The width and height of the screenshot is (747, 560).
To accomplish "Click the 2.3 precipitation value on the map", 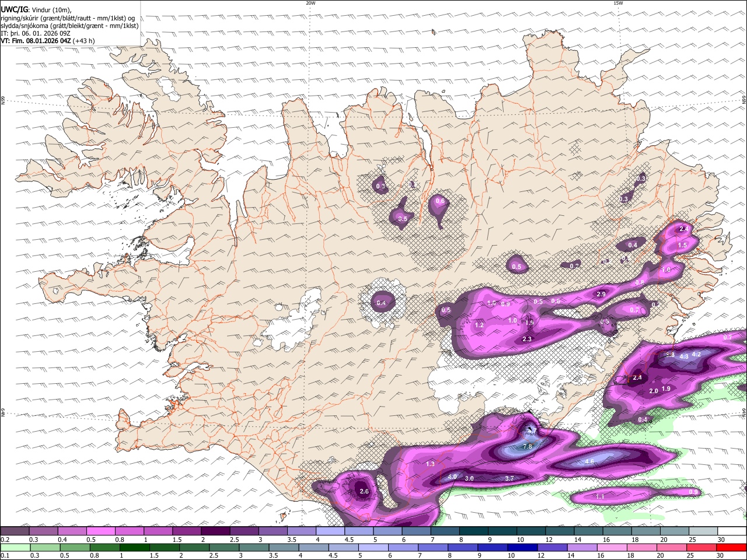I will click(527, 339).
